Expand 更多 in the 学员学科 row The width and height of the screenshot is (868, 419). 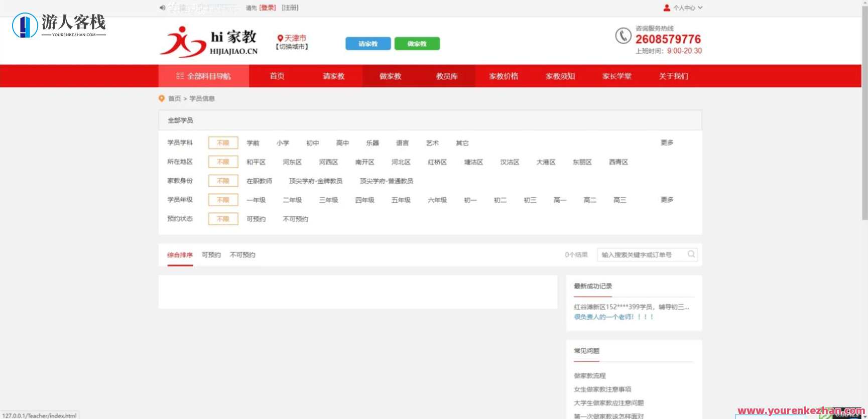pos(667,143)
